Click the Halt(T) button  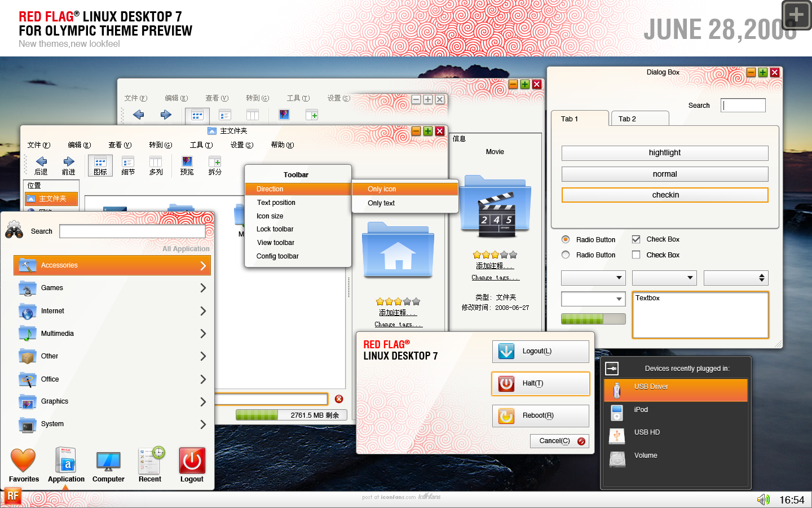[x=541, y=384]
